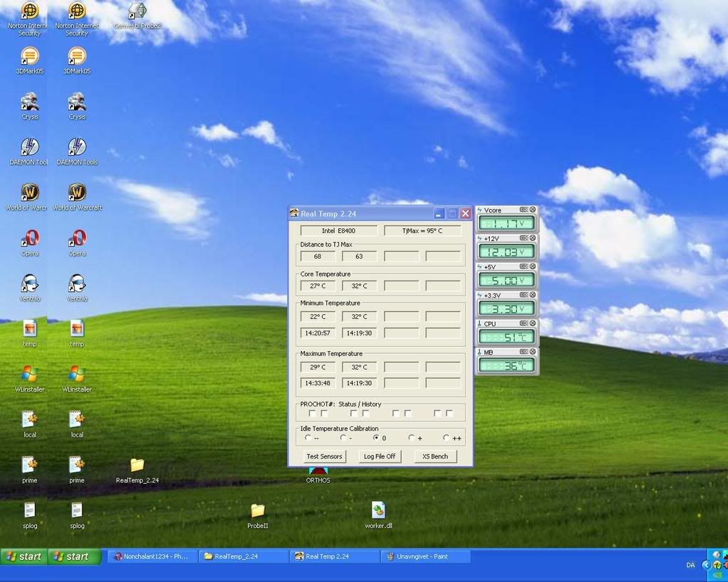Viewport: 728px width, 582px height.
Task: Click Distance to TJ Max value 68
Action: click(x=318, y=257)
